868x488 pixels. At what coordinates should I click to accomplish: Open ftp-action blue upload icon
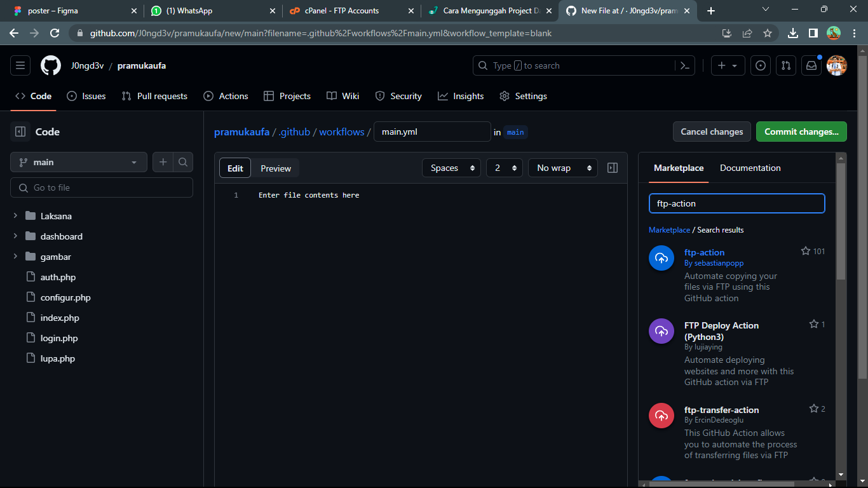[x=661, y=258]
